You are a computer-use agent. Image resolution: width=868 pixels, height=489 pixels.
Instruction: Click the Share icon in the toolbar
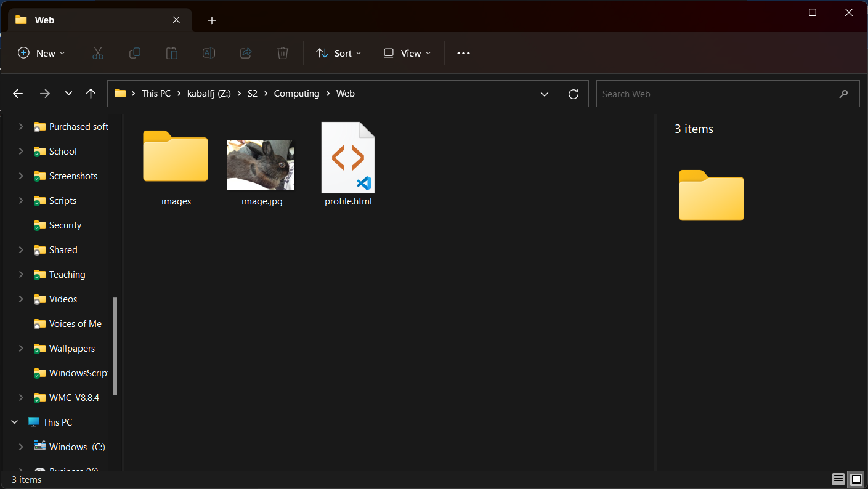click(x=246, y=53)
